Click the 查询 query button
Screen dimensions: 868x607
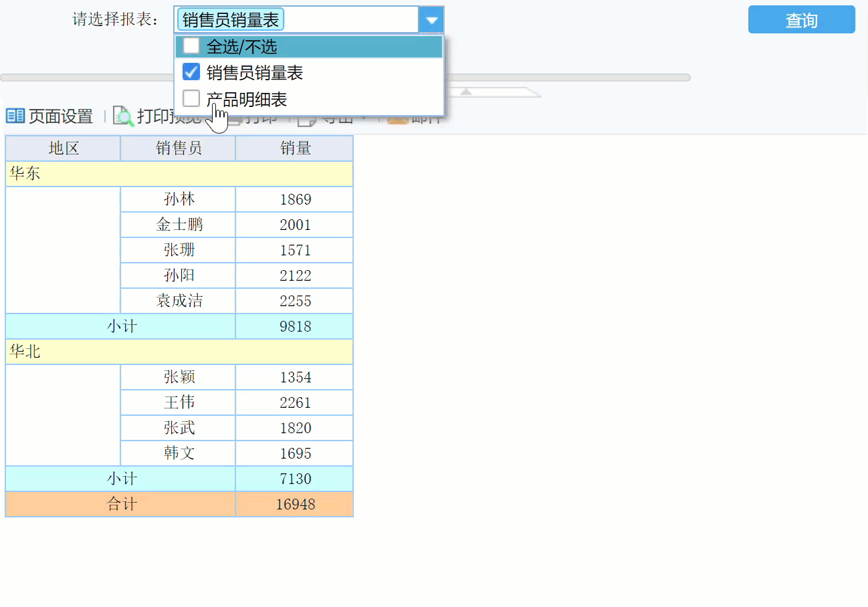[801, 20]
